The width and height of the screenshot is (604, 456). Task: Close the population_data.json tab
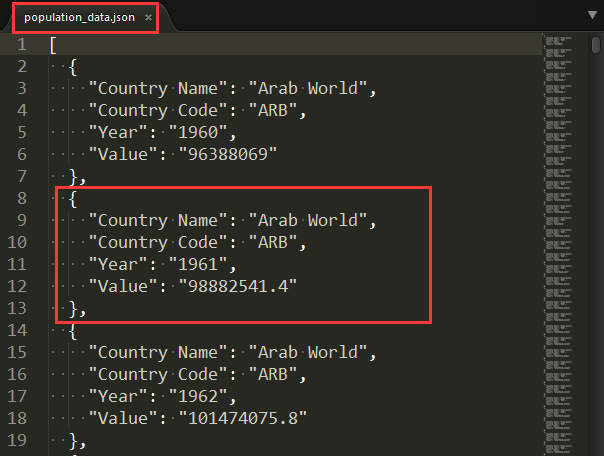[x=148, y=18]
